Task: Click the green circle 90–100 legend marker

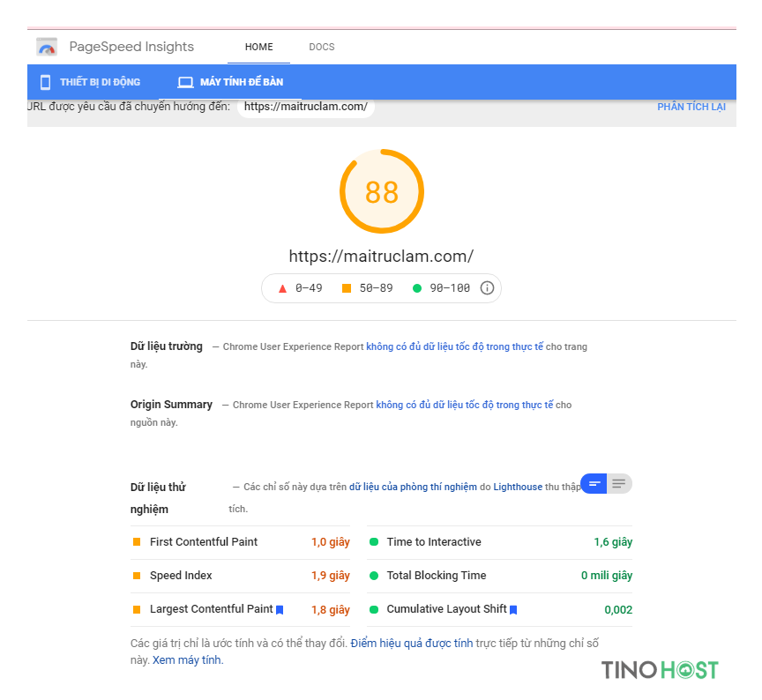Action: click(x=416, y=288)
